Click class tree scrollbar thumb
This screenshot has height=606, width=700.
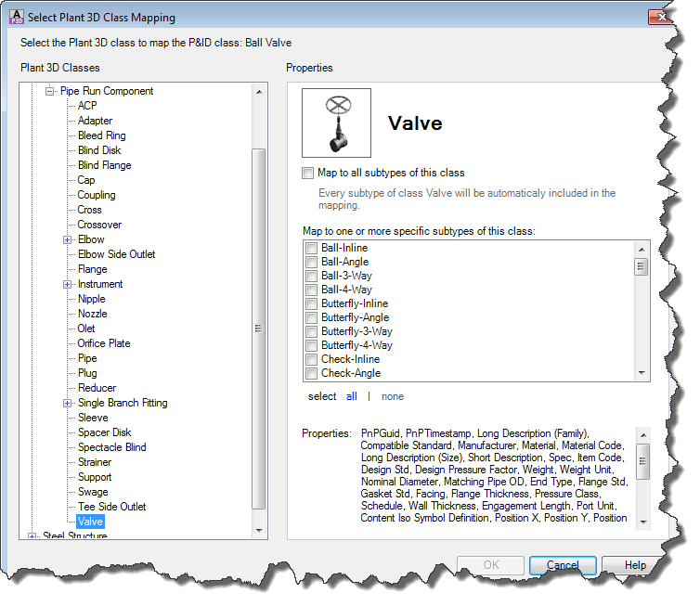point(258,329)
